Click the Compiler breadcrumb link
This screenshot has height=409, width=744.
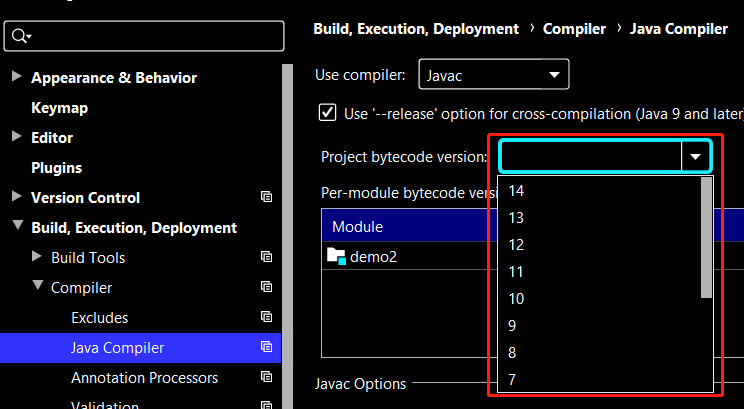click(x=574, y=29)
